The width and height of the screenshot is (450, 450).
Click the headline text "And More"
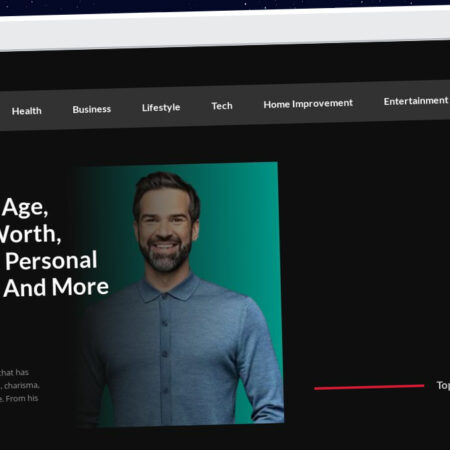[x=56, y=287]
